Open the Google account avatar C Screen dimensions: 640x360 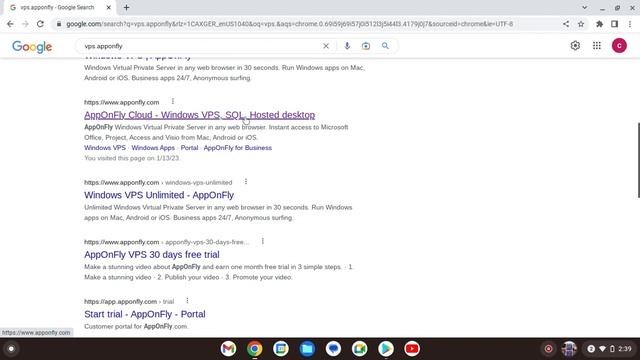click(x=619, y=46)
